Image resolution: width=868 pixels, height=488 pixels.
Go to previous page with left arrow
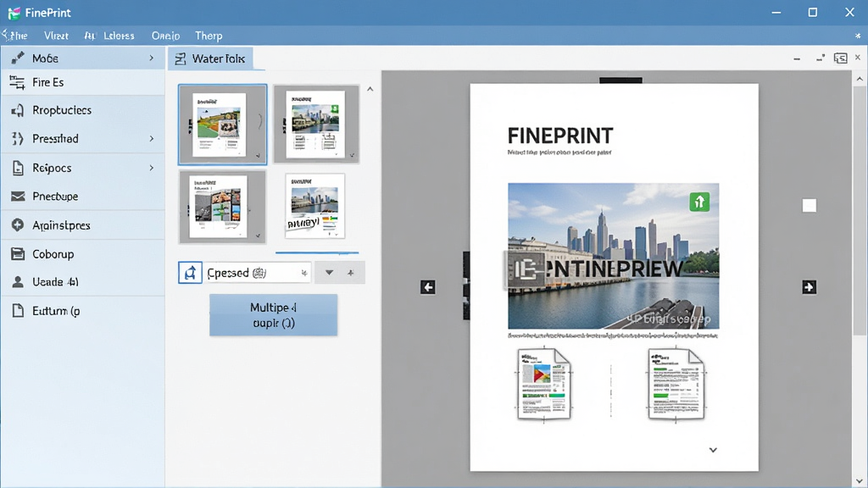click(427, 287)
